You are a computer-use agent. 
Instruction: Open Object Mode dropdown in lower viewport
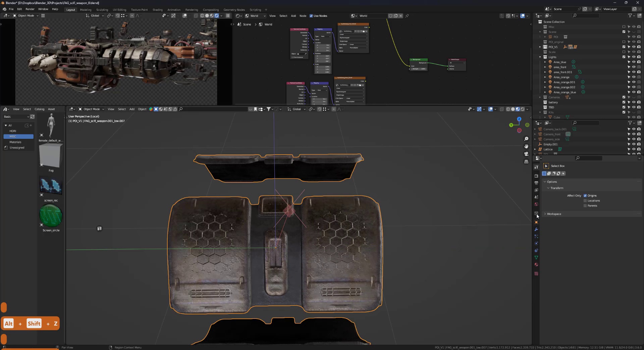tap(92, 109)
